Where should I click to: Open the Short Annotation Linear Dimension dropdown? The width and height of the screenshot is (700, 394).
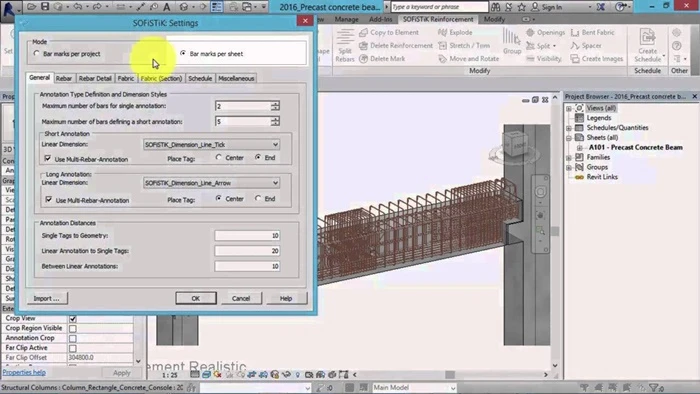212,145
